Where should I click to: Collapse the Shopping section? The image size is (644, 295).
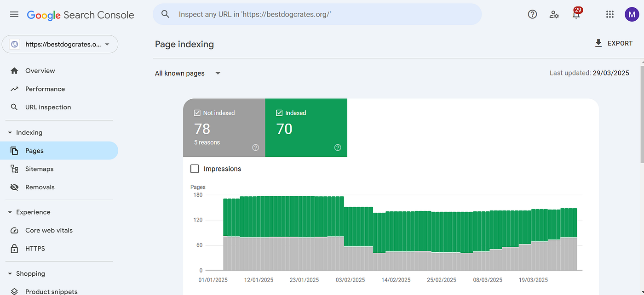10,274
